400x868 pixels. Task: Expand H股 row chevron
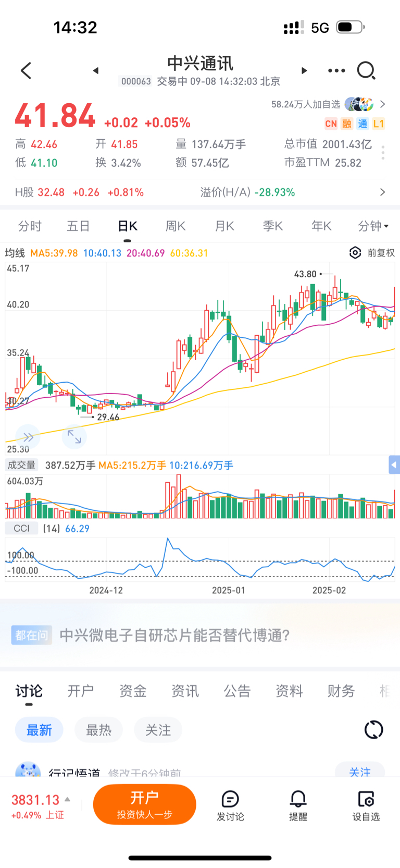(x=383, y=192)
